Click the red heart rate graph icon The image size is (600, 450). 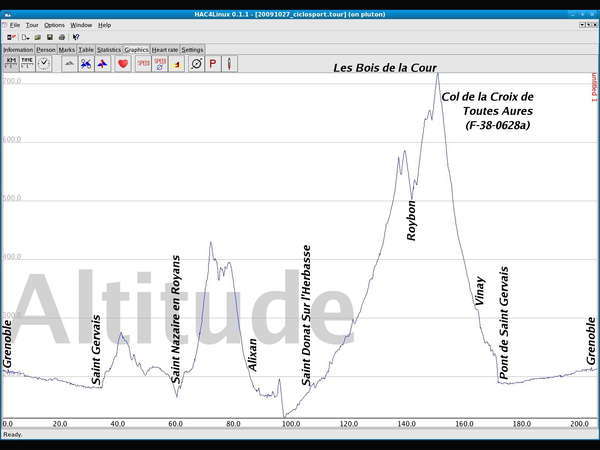[x=122, y=63]
